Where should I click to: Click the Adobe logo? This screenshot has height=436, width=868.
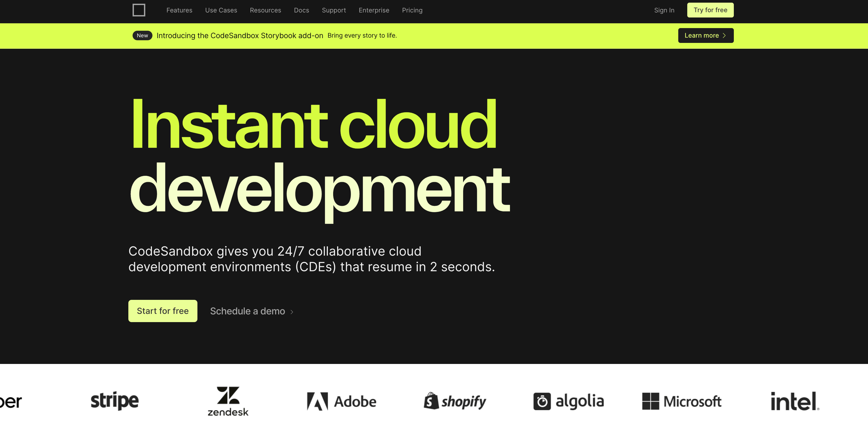click(x=342, y=401)
